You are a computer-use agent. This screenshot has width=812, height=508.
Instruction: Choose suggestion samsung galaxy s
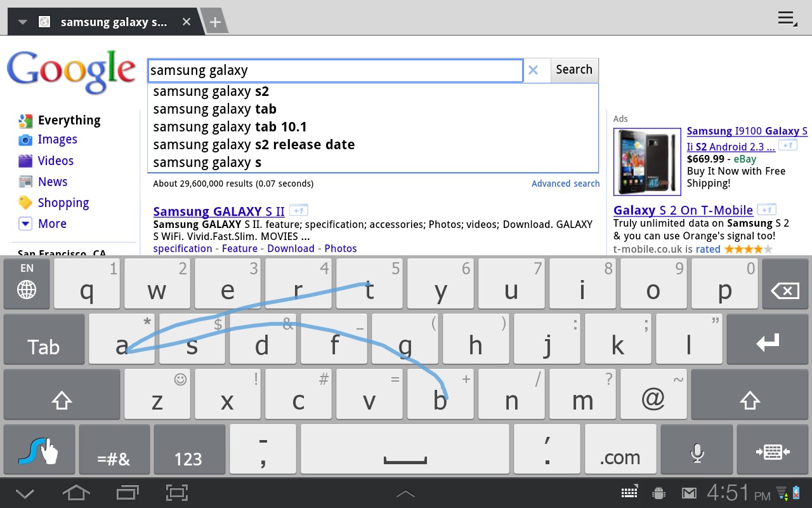click(373, 163)
